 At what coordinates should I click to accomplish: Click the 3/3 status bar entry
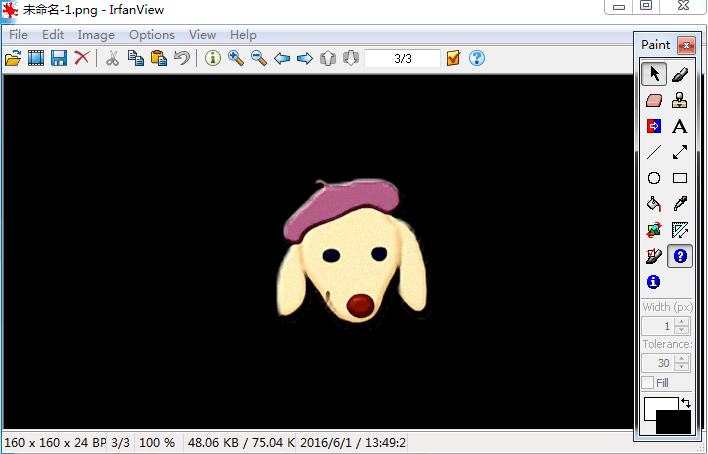pyautogui.click(x=120, y=443)
